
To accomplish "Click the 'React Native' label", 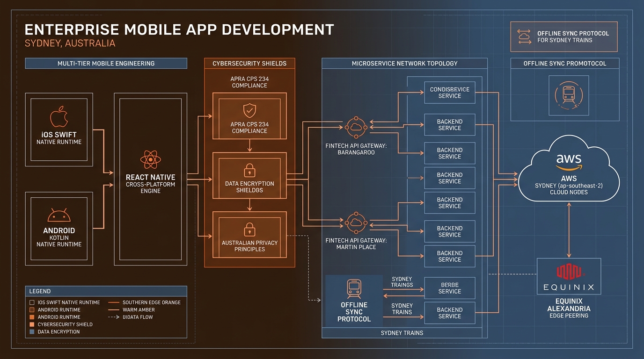I will (x=150, y=178).
